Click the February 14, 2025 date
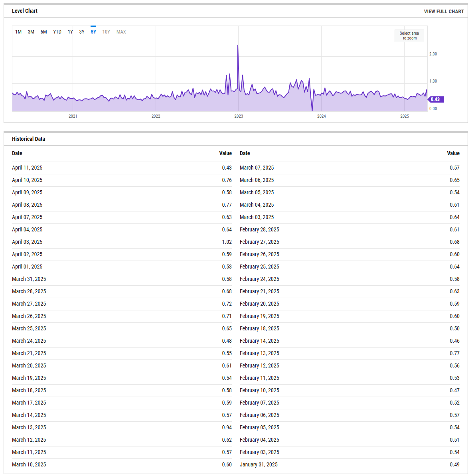The image size is (470, 476). (x=259, y=341)
